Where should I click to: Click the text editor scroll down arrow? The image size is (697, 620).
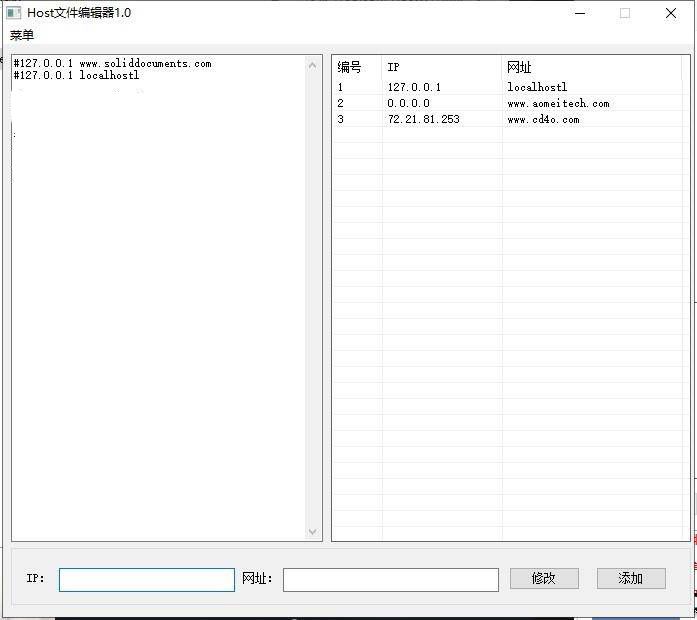tap(312, 532)
